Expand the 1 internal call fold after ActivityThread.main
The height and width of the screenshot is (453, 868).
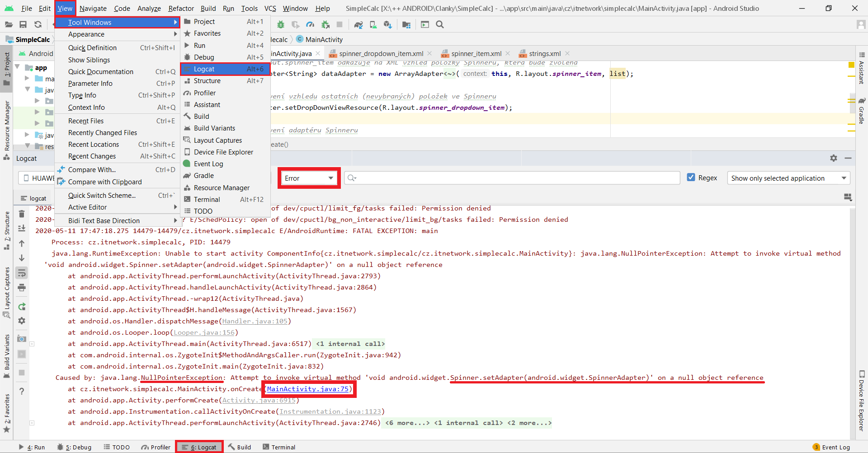tap(350, 344)
